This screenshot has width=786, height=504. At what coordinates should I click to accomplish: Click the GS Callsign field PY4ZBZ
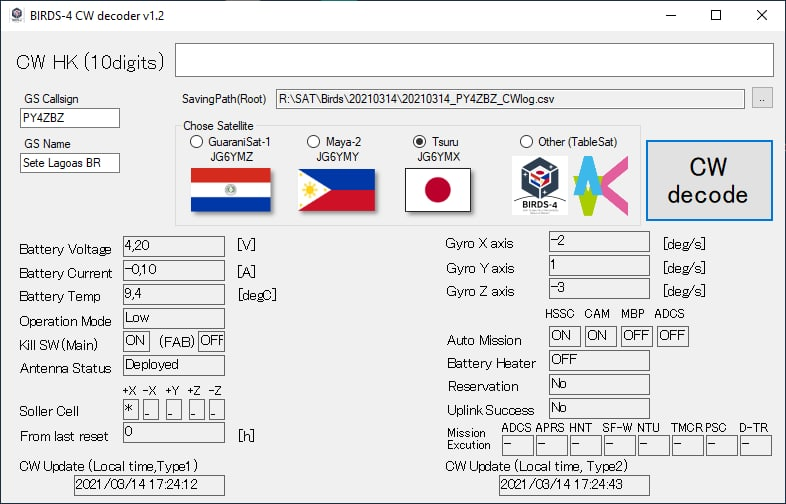(69, 118)
